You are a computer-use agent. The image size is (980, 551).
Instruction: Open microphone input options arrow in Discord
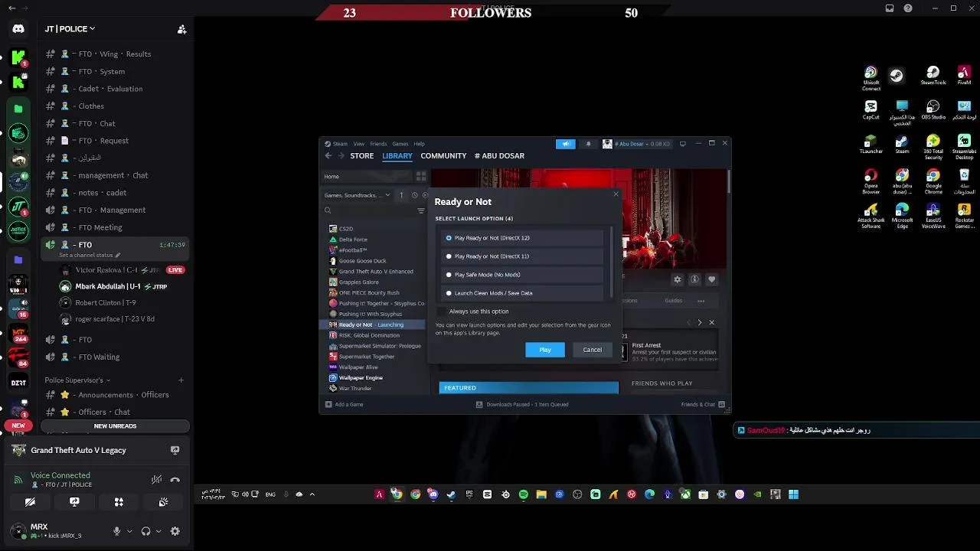129,531
